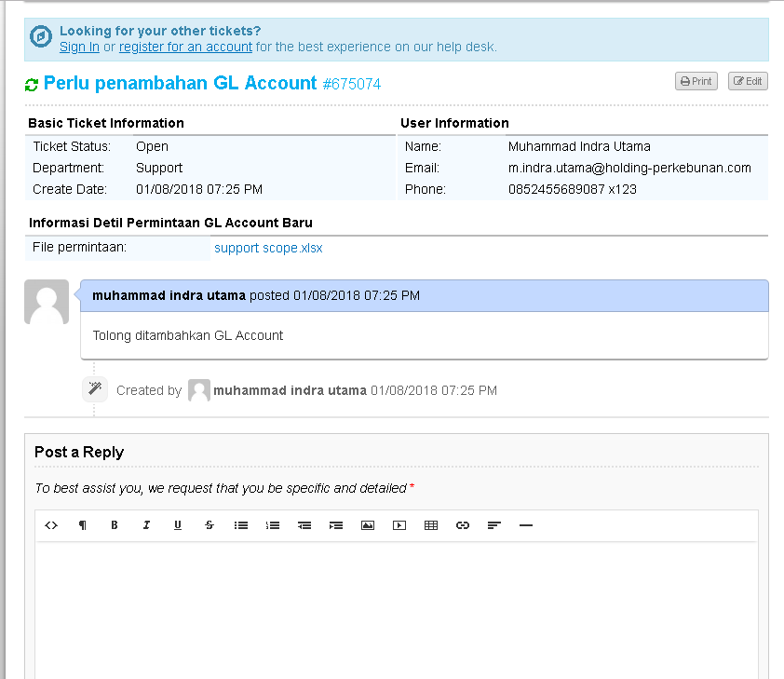Insert a numbered list
The width and height of the screenshot is (784, 679).
(x=273, y=525)
